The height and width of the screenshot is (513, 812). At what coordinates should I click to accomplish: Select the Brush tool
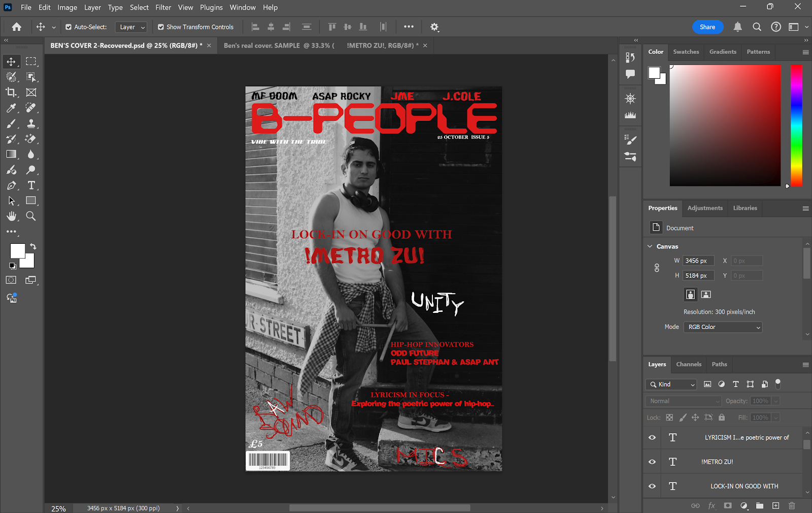11,123
